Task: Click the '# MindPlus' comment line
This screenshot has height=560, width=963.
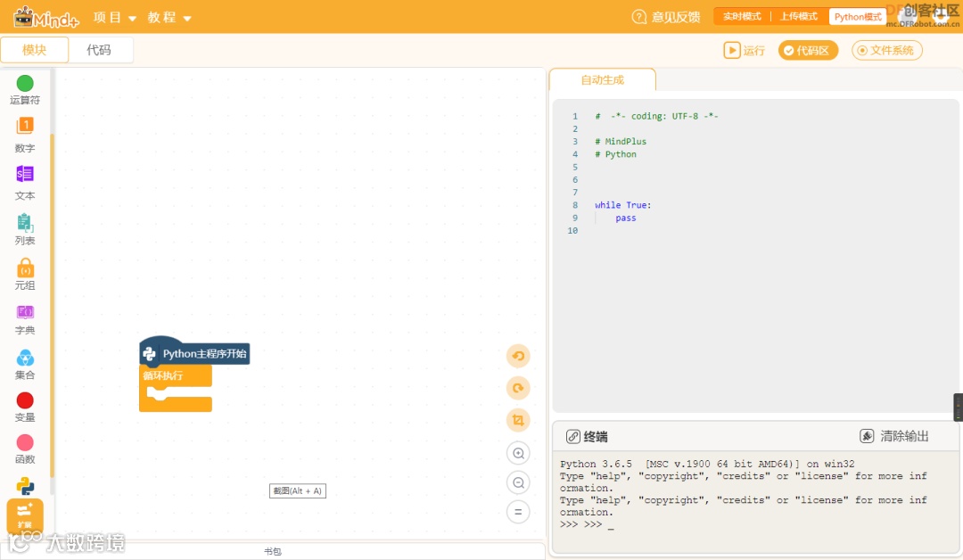Action: pyautogui.click(x=621, y=141)
